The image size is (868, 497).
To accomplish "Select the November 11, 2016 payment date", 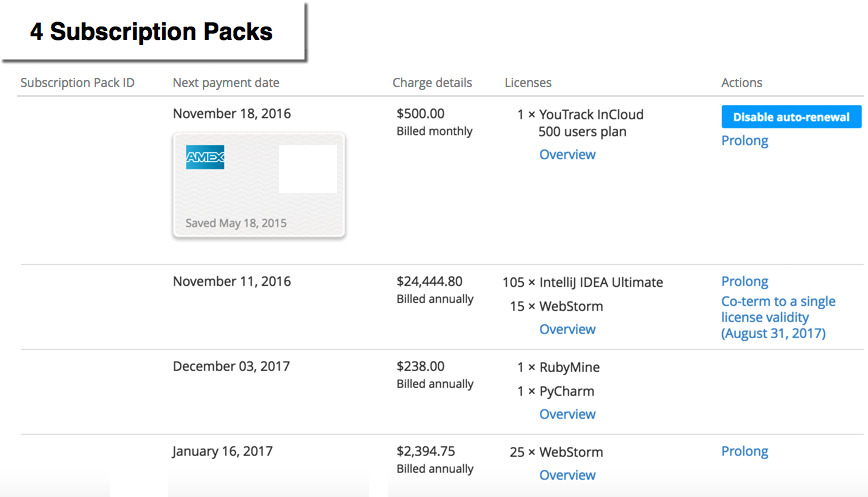I will (x=231, y=281).
